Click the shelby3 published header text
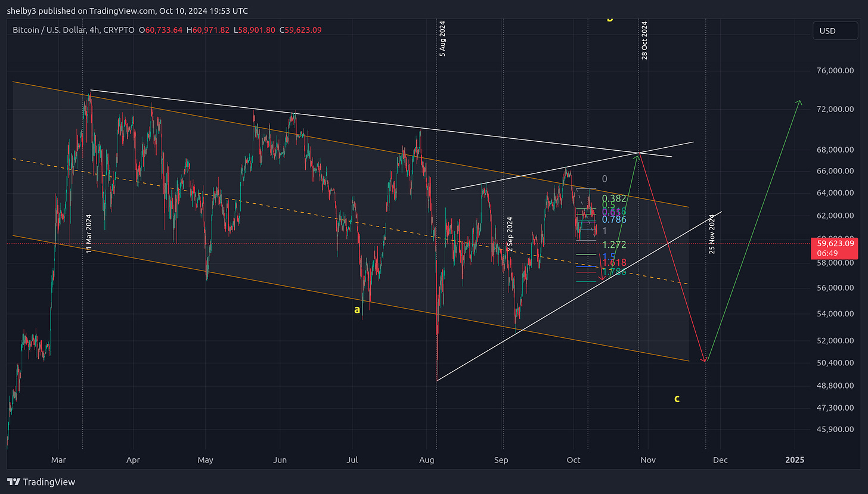 point(128,11)
